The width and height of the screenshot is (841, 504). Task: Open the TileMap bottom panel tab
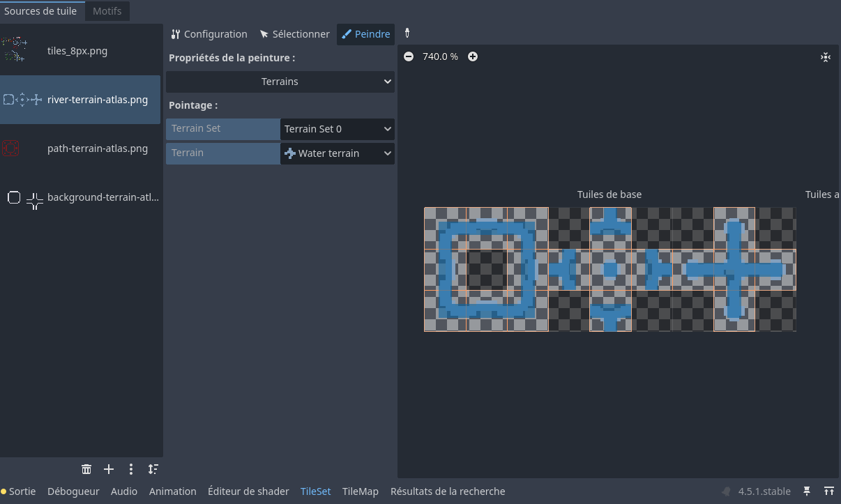pos(360,491)
